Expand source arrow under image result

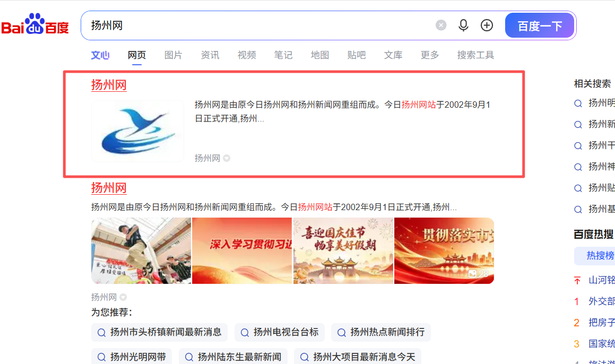[123, 297]
